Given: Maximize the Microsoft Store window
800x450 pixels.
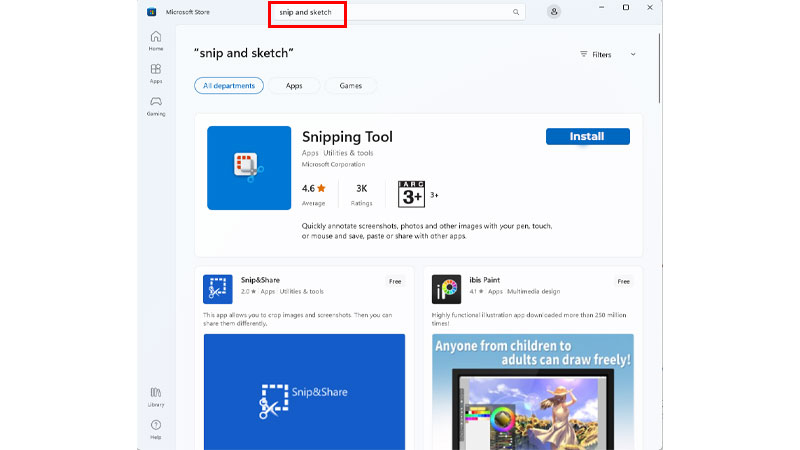Looking at the screenshot, I should click(626, 8).
